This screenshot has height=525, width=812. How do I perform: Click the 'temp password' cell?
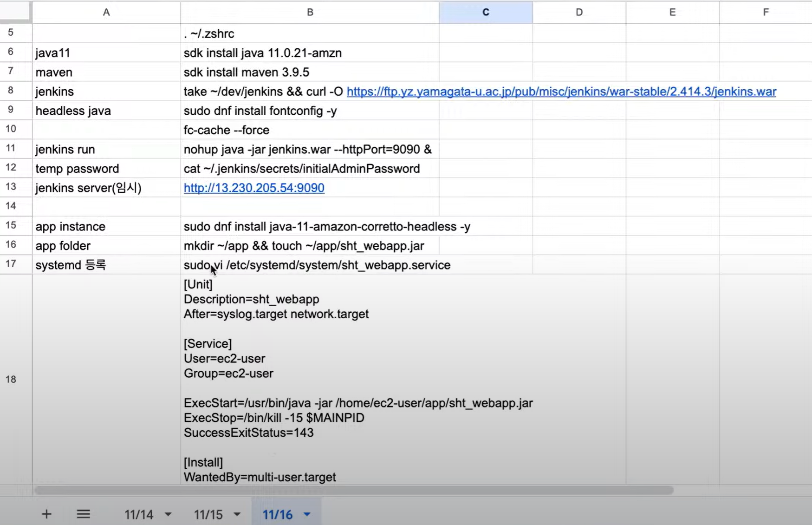click(x=106, y=168)
